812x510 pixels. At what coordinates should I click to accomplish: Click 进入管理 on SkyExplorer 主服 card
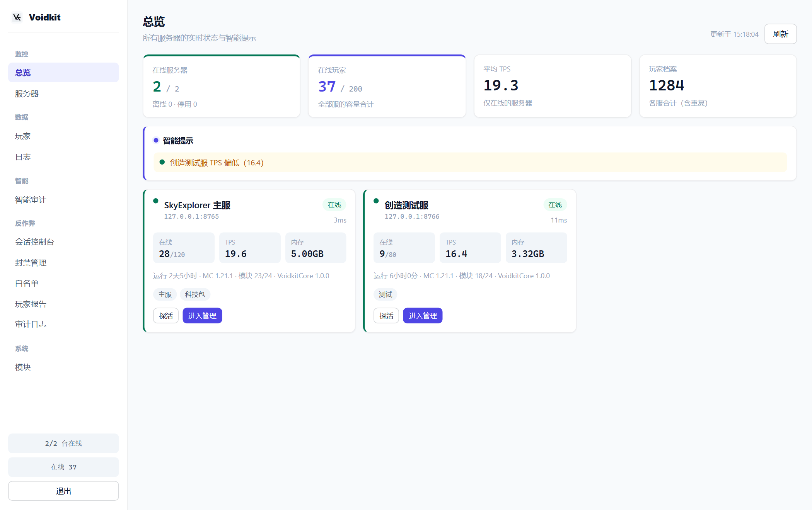coord(202,316)
